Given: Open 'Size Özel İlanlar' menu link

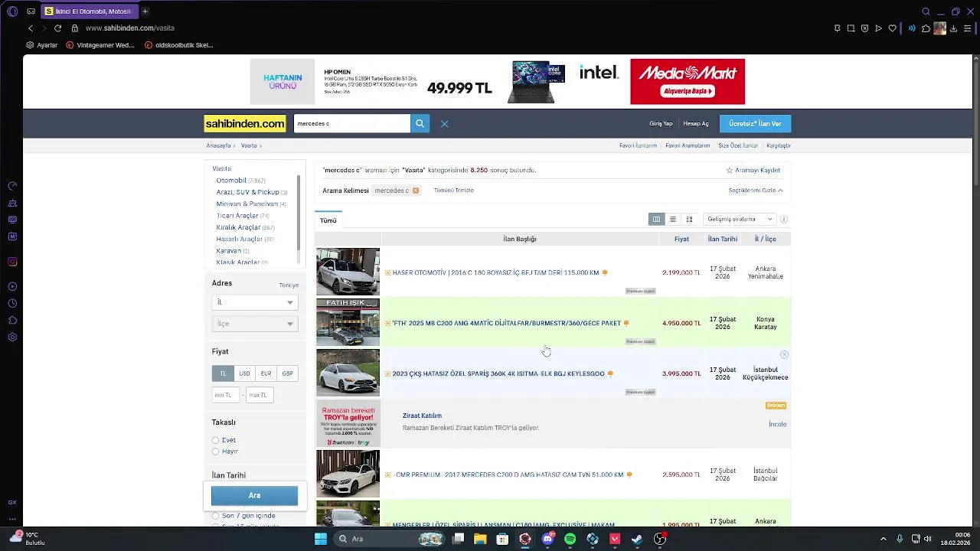Looking at the screenshot, I should pos(738,145).
